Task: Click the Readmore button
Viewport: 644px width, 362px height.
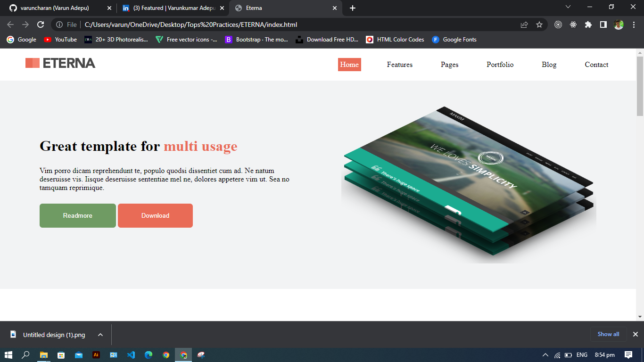Action: pos(77,215)
